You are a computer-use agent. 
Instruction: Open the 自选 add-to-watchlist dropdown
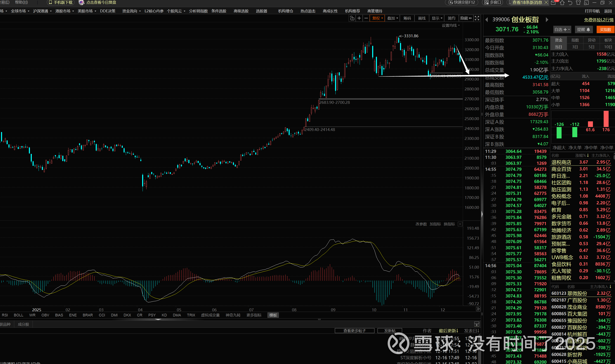[x=562, y=29]
